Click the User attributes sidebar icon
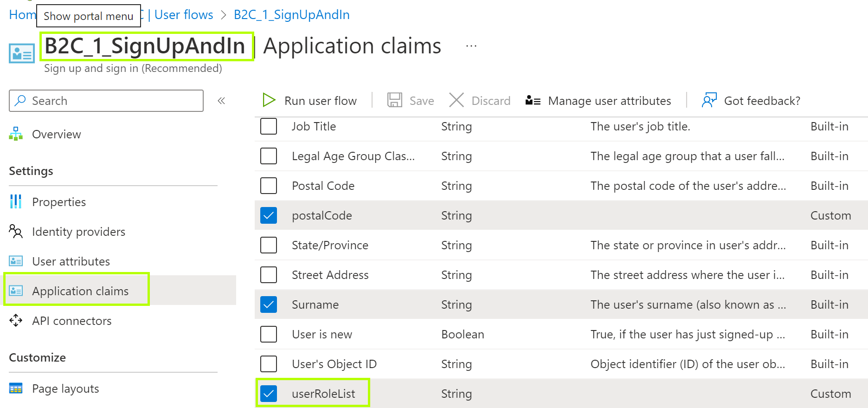This screenshot has height=408, width=868. tap(16, 261)
